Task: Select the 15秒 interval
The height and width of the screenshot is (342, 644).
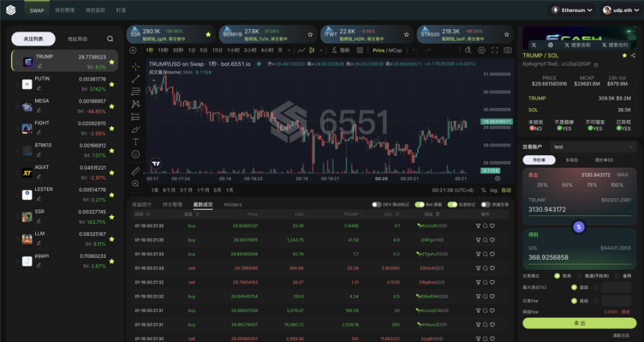Action: point(163,50)
